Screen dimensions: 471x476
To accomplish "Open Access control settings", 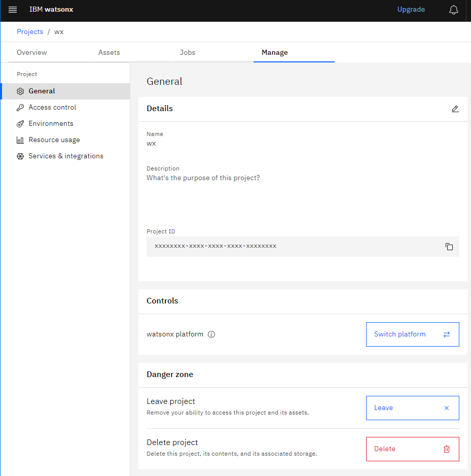I will tap(65, 108).
